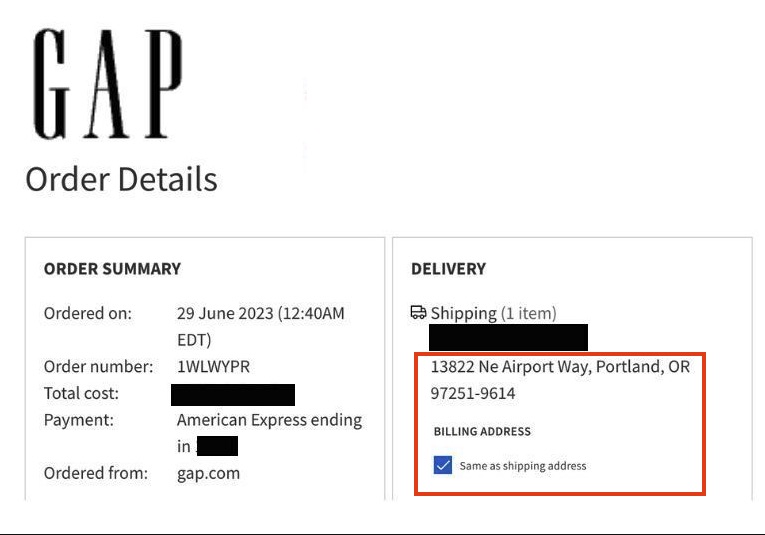This screenshot has width=765, height=535.
Task: Click the Payment label
Action: pos(79,420)
